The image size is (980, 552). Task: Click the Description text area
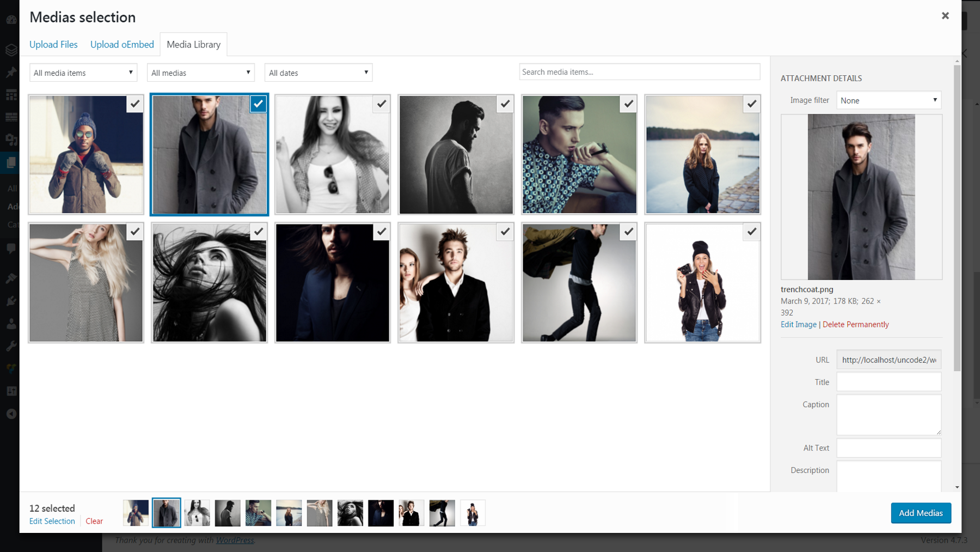click(x=889, y=476)
